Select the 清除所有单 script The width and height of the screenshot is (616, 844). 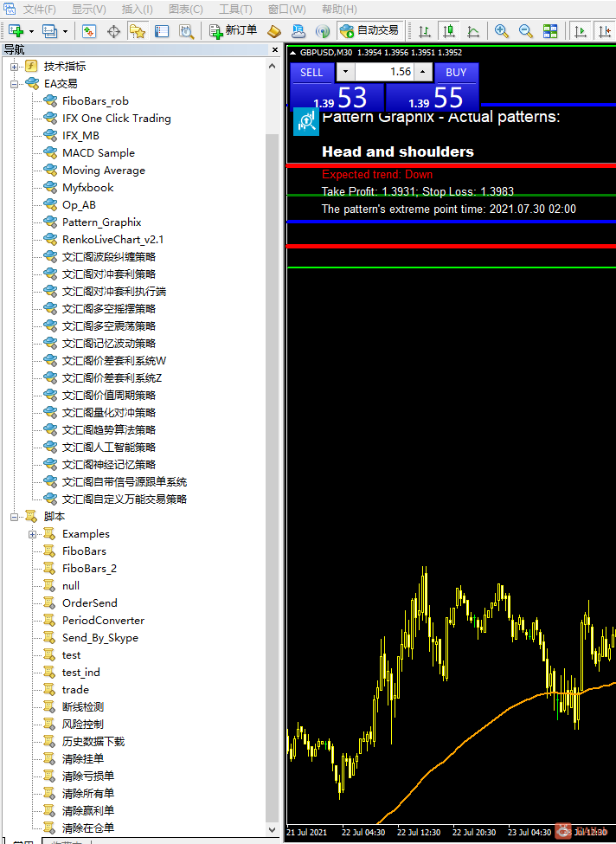(x=87, y=794)
